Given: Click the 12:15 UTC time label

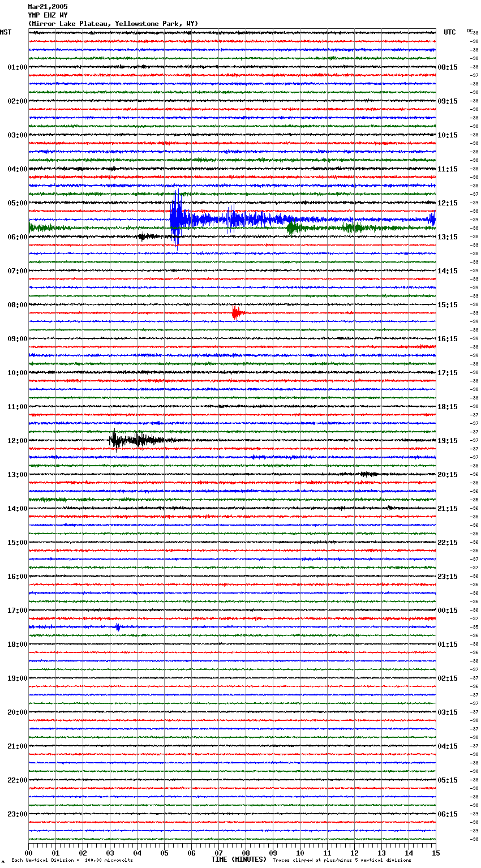Looking at the screenshot, I should (x=448, y=203).
